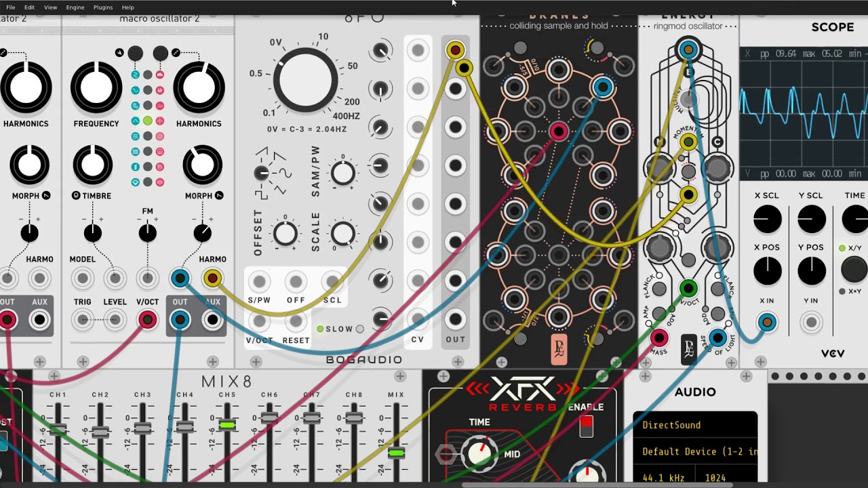Click the TRIG input jack on macro oscillator

(x=83, y=320)
